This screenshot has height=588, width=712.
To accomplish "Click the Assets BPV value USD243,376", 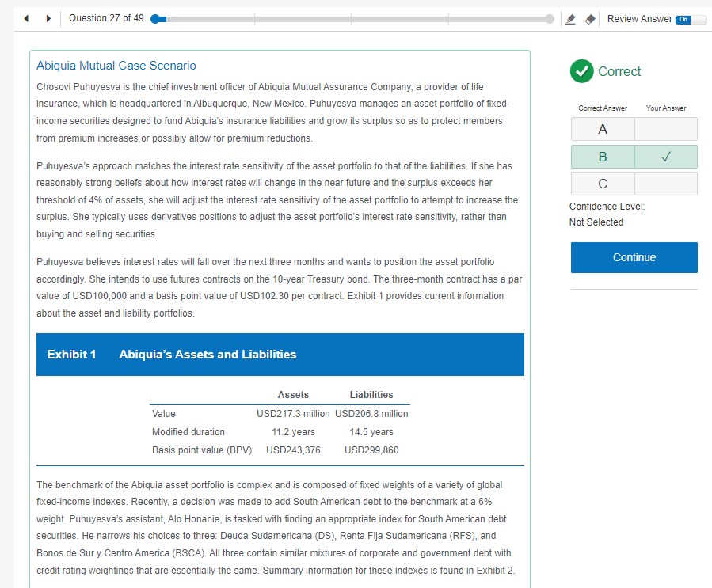I will coord(293,450).
